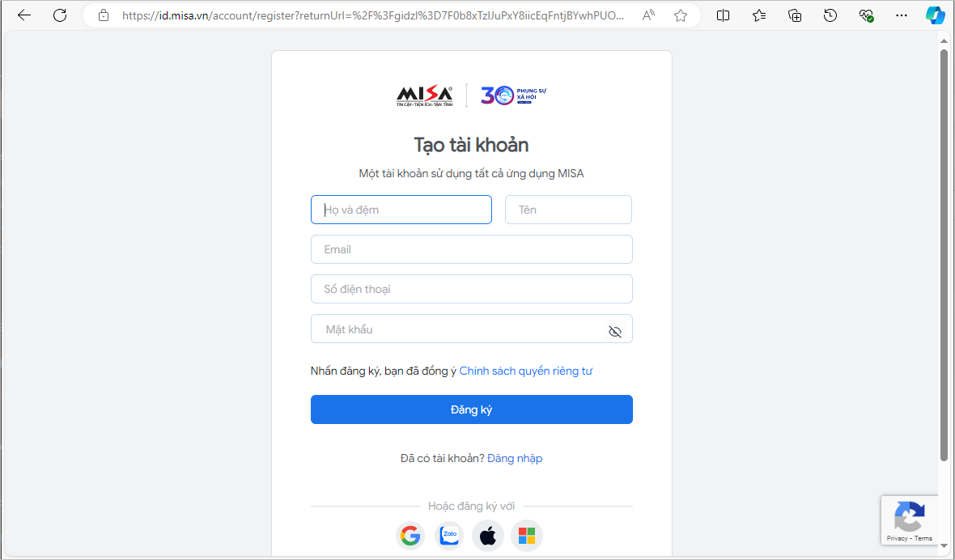Refresh the page
Screen dimensions: 955x560
[x=60, y=16]
